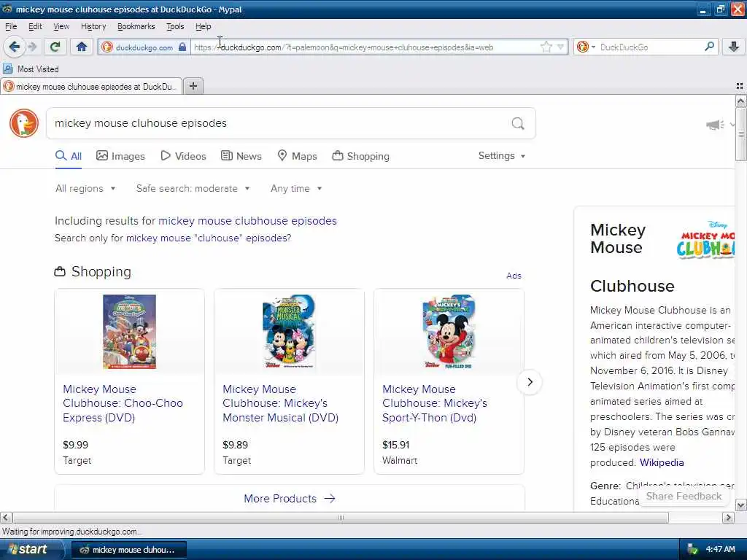The image size is (747, 560).
Task: Open the Tools menu
Action: point(175,26)
